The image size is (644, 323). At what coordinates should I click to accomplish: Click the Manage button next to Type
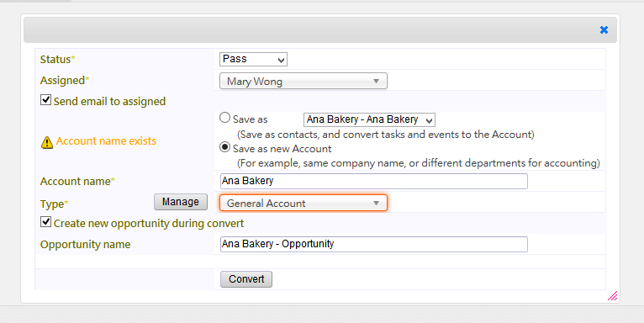point(181,202)
